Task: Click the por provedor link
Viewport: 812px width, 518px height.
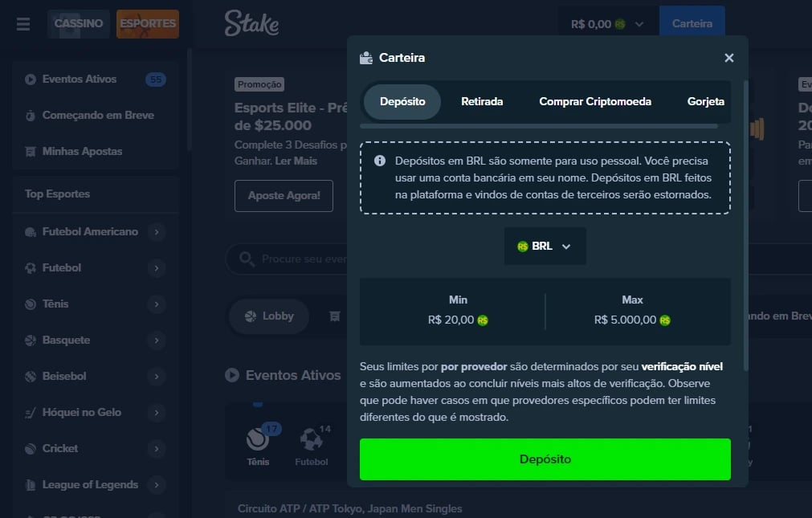Action: 474,367
